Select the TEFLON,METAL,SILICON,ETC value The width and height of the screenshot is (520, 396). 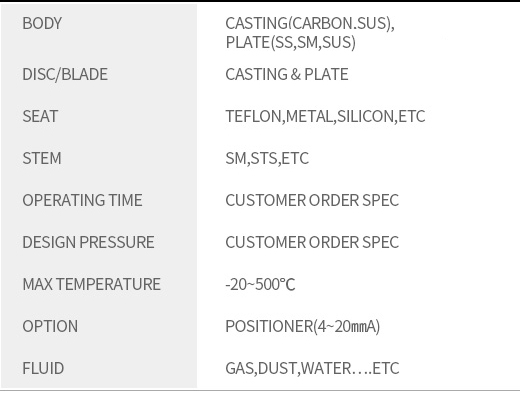click(325, 116)
